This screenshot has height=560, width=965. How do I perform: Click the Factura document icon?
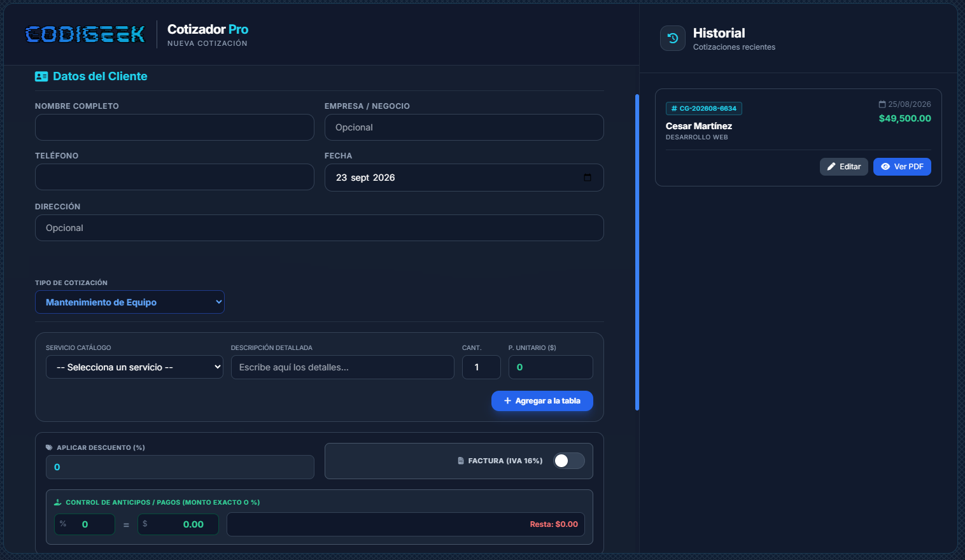(x=461, y=461)
